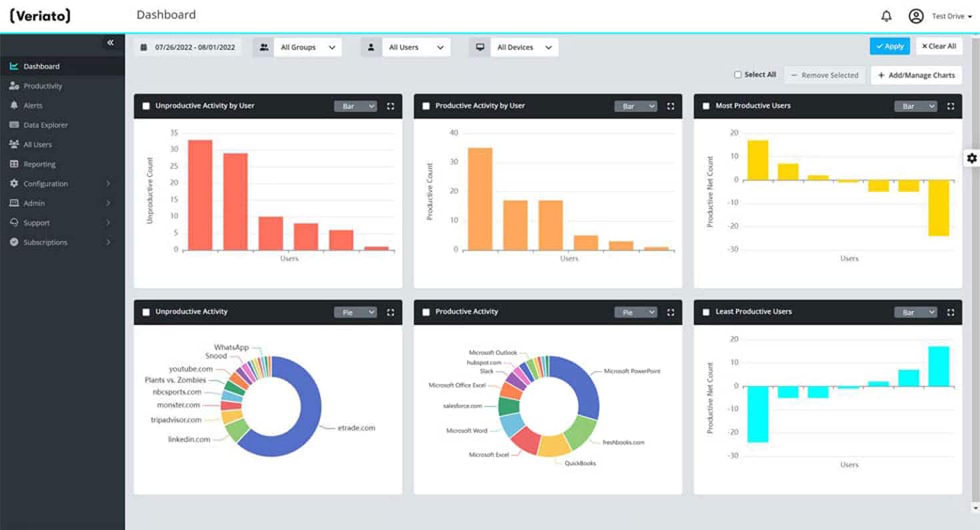Viewport: 980px width, 530px height.
Task: Click Add/Manage Charts
Action: click(x=916, y=75)
